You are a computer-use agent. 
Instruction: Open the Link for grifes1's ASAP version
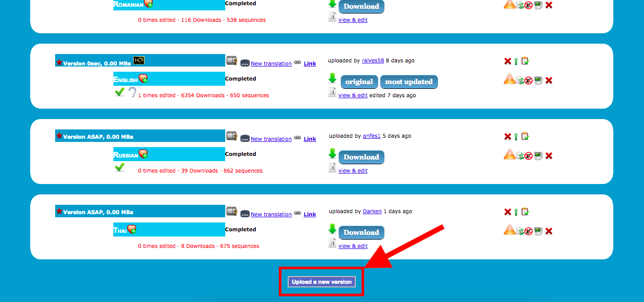tap(310, 139)
